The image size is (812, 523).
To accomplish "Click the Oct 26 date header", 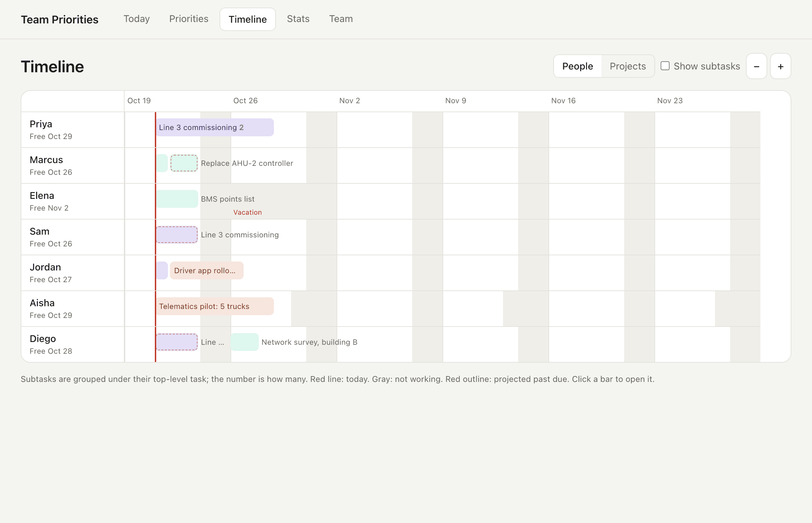I will point(245,100).
